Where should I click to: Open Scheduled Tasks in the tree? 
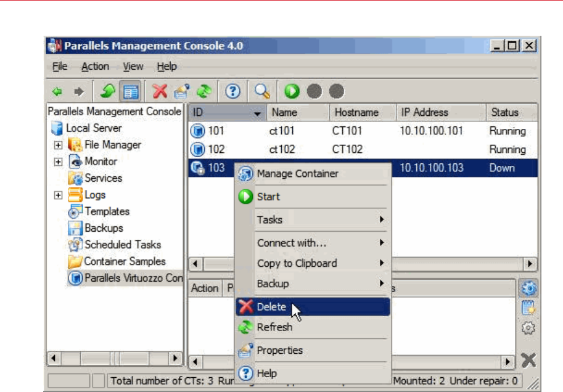tap(115, 245)
